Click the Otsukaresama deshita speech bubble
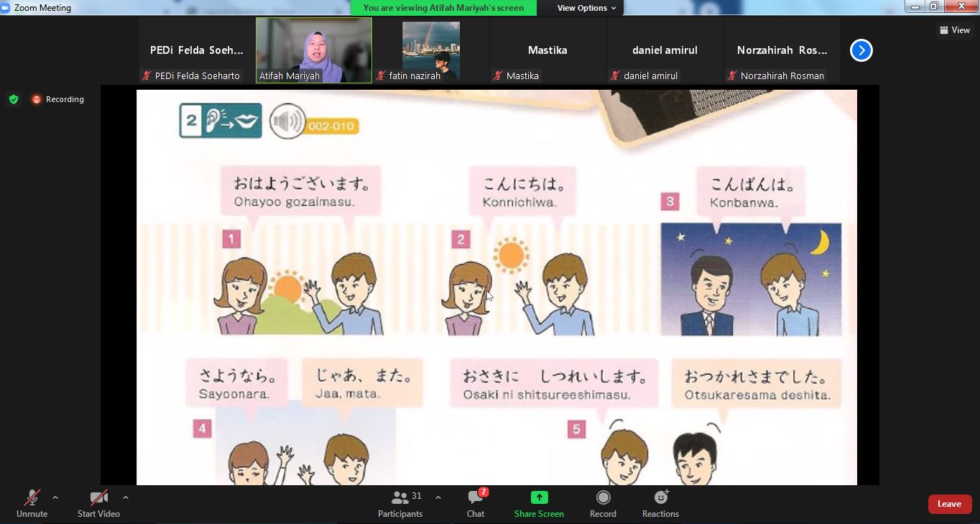Screen dimensions: 980x524 pyautogui.click(x=757, y=384)
